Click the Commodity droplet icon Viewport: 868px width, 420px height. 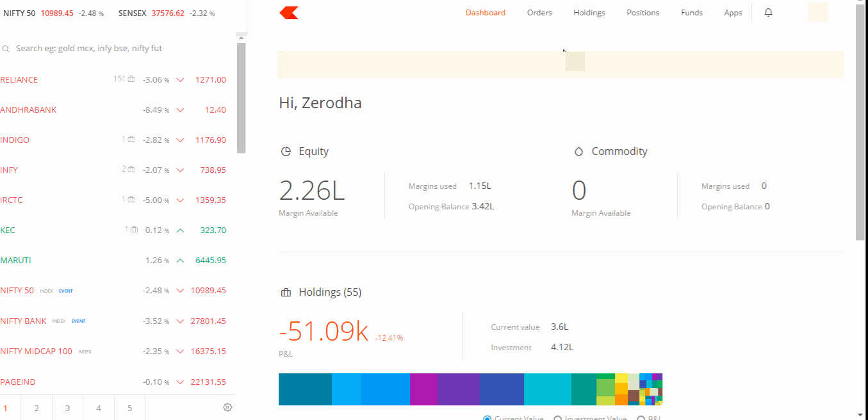point(578,152)
